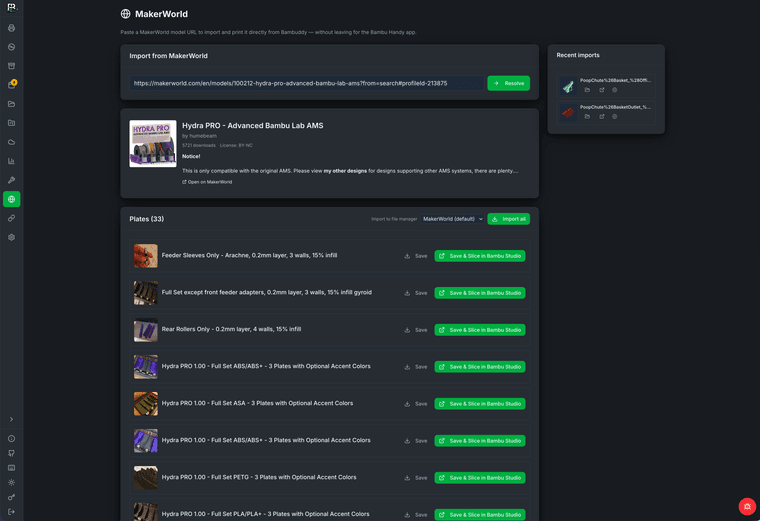Click the green Import all button
This screenshot has width=760, height=521.
pyautogui.click(x=508, y=219)
